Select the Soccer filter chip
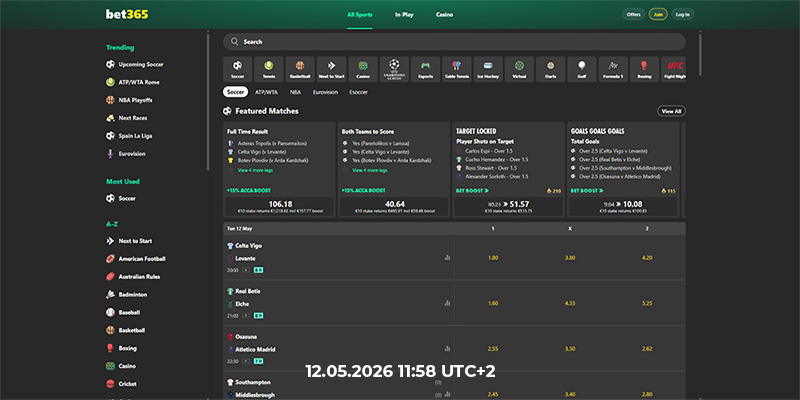The height and width of the screenshot is (400, 800). (236, 92)
